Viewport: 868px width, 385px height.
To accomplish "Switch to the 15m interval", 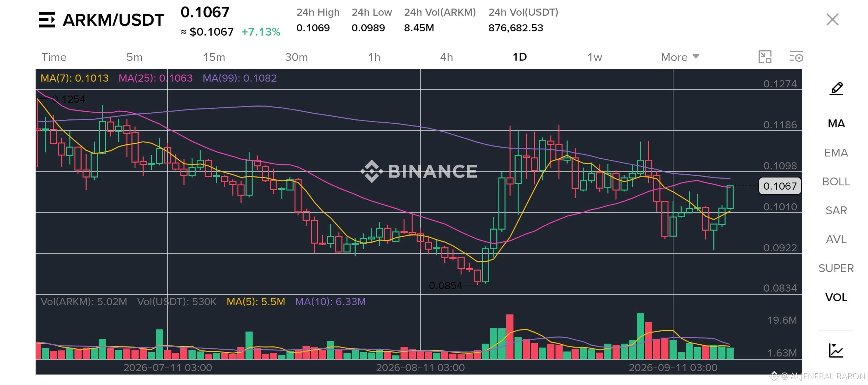I will pyautogui.click(x=214, y=57).
